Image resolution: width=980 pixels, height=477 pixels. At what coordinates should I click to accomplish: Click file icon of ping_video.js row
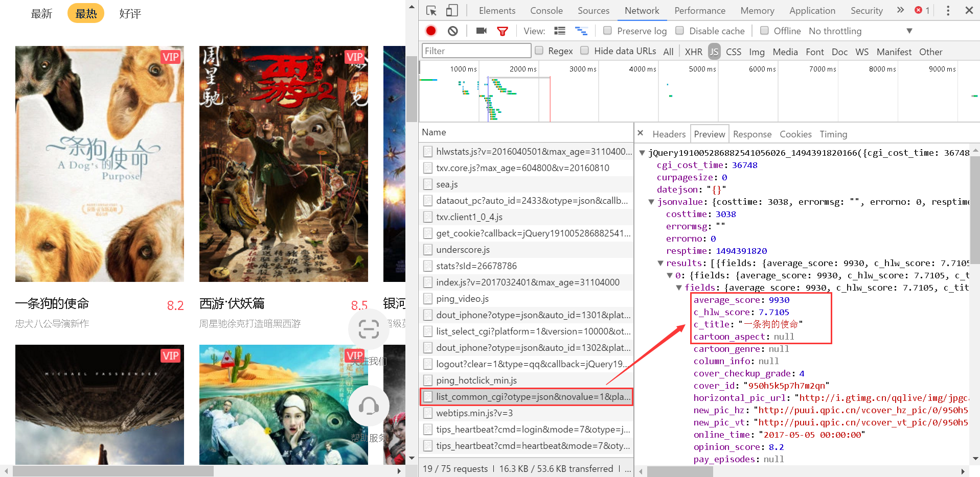tap(428, 299)
